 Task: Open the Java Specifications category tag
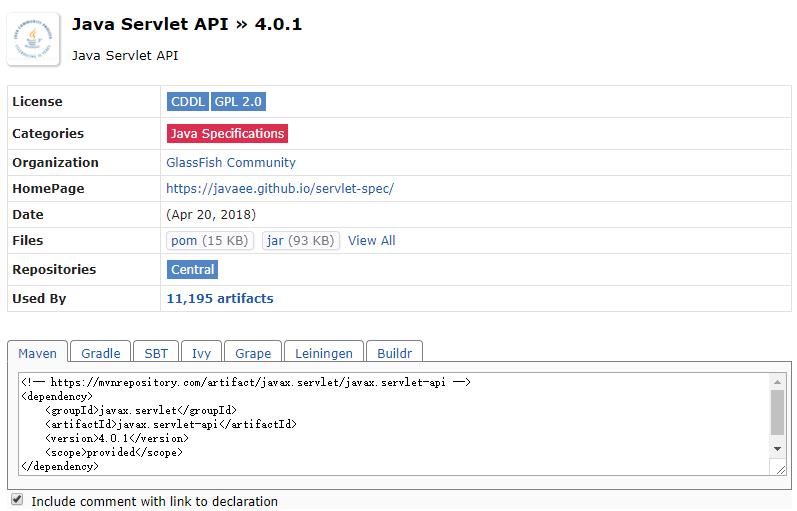[227, 133]
